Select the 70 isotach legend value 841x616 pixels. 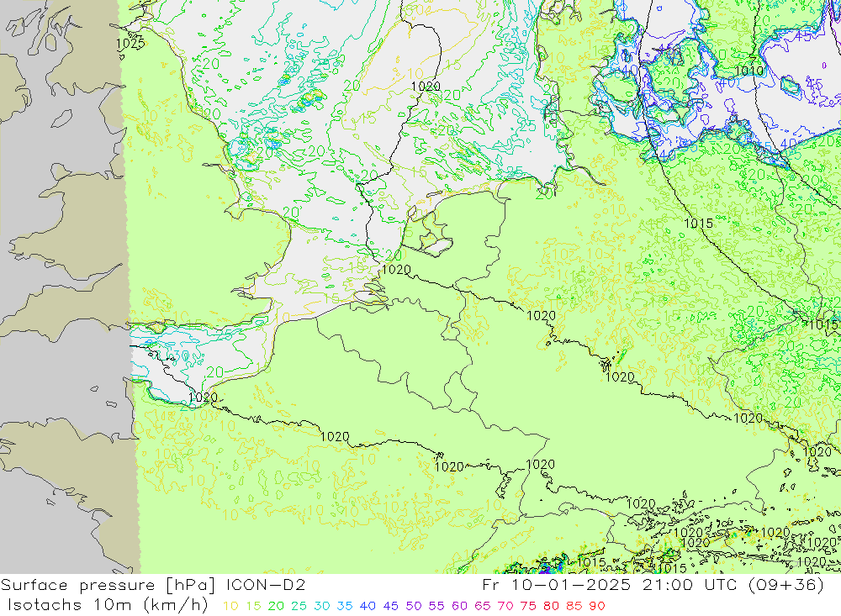[505, 606]
